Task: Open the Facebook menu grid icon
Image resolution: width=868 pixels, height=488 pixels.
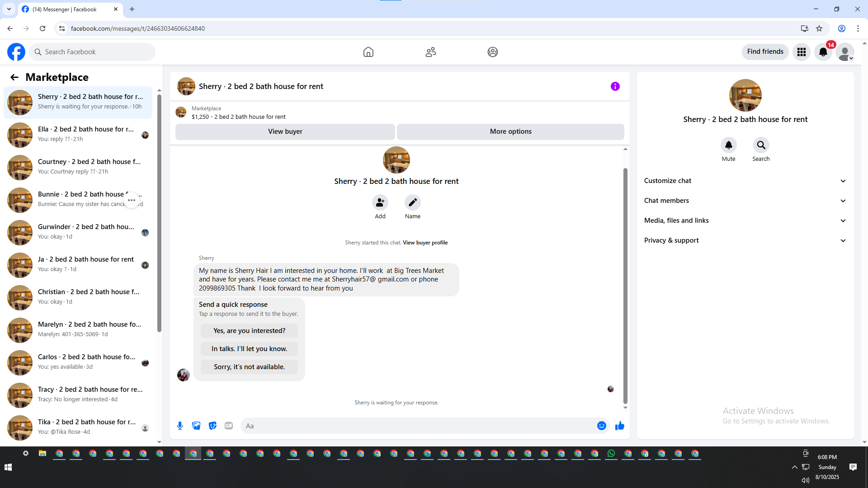Action: pyautogui.click(x=802, y=52)
